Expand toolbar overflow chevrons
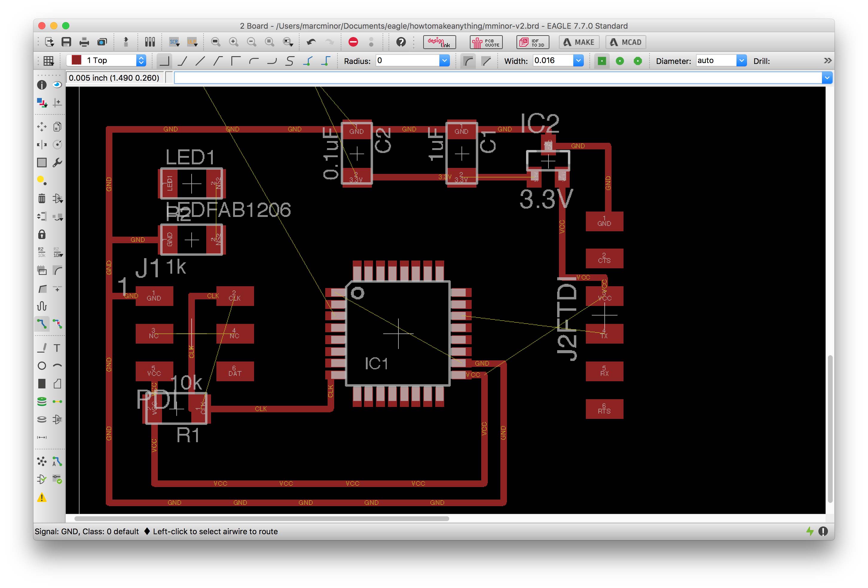 [x=828, y=60]
